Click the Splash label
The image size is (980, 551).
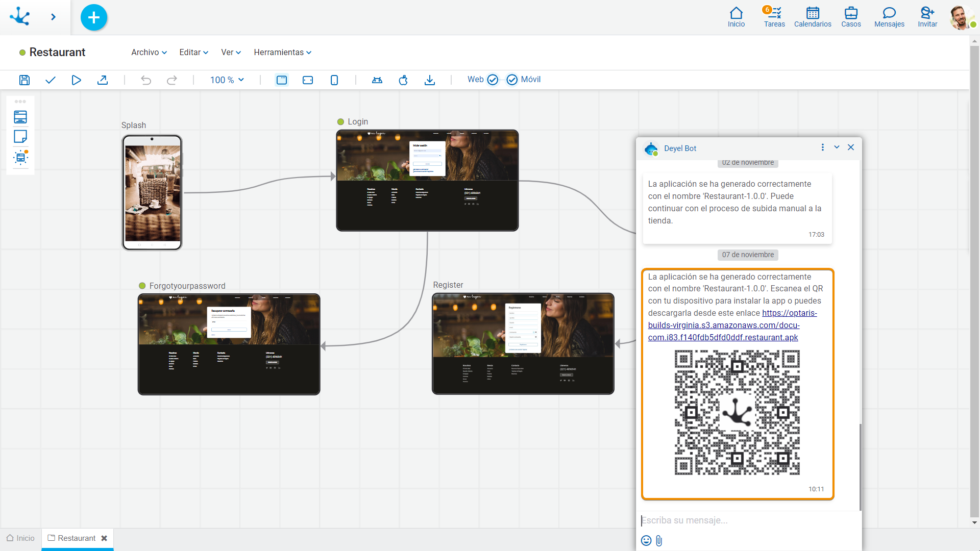click(x=134, y=125)
